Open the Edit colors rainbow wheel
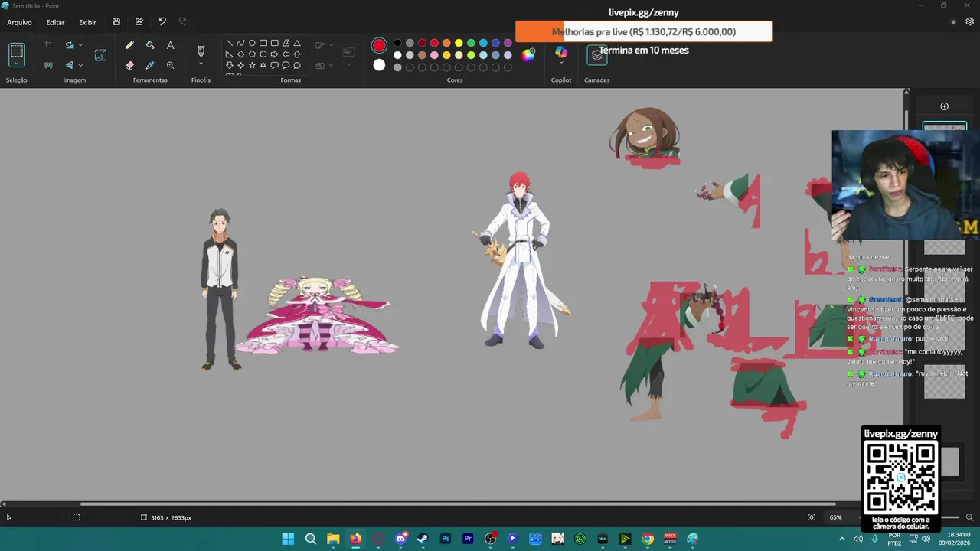This screenshot has height=551, width=980. [x=528, y=54]
